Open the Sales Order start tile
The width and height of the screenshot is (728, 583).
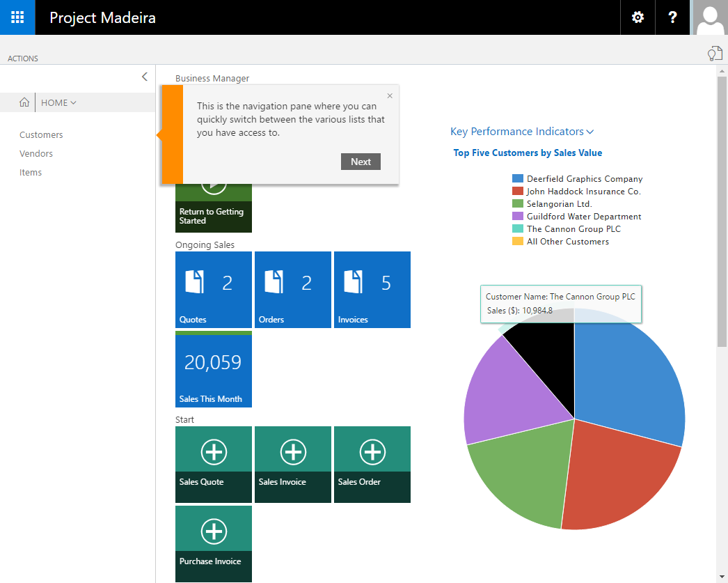tap(372, 464)
